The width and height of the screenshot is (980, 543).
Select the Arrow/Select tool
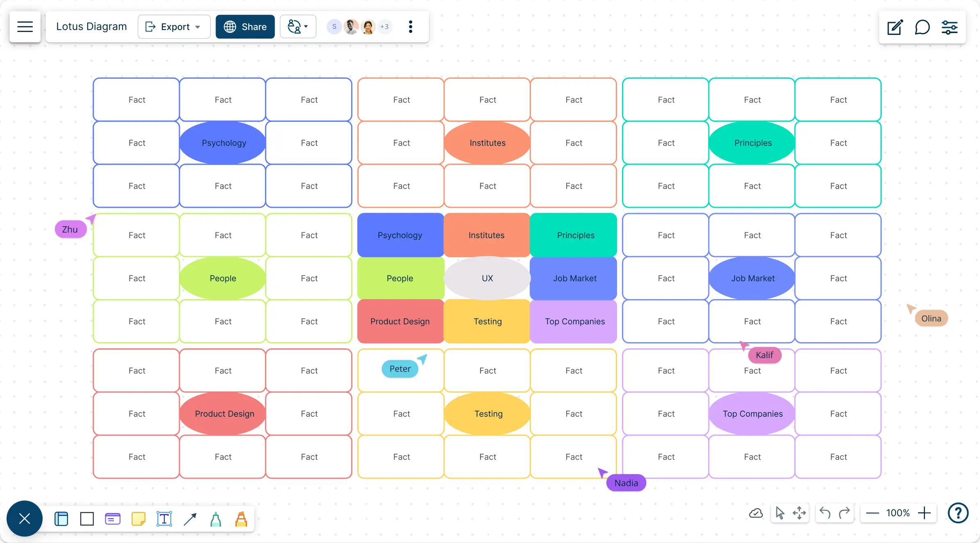780,513
